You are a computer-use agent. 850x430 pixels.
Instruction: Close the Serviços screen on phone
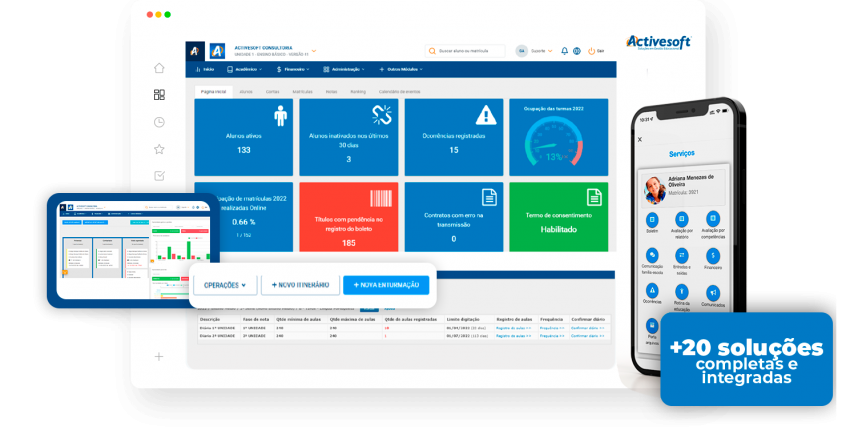click(640, 139)
